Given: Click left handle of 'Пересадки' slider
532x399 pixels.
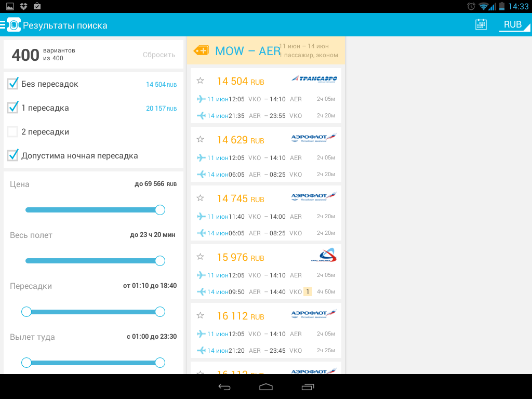Looking at the screenshot, I should [26, 312].
